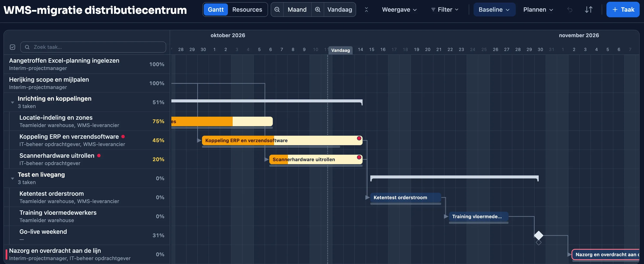
Task: Click the november 2026 month header
Action: (579, 35)
